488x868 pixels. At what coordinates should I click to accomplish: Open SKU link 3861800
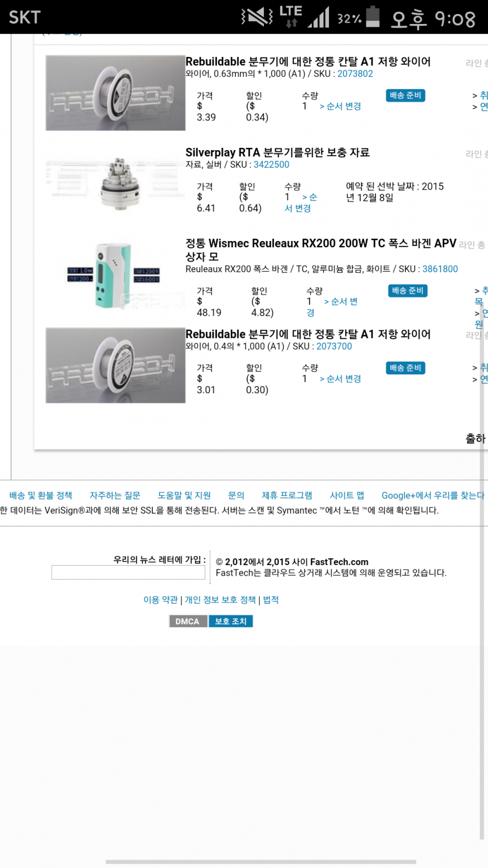coord(440,269)
